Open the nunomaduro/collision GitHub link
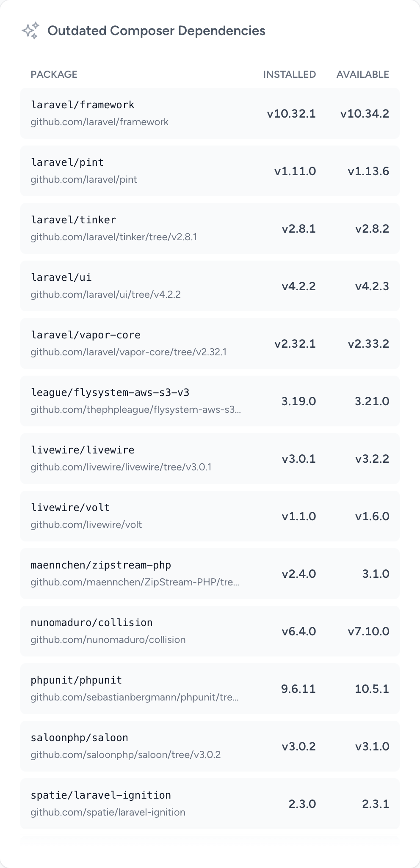 coord(108,640)
